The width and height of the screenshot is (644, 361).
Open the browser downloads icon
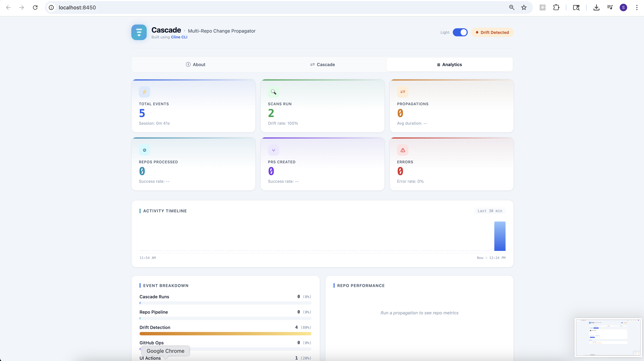596,7
